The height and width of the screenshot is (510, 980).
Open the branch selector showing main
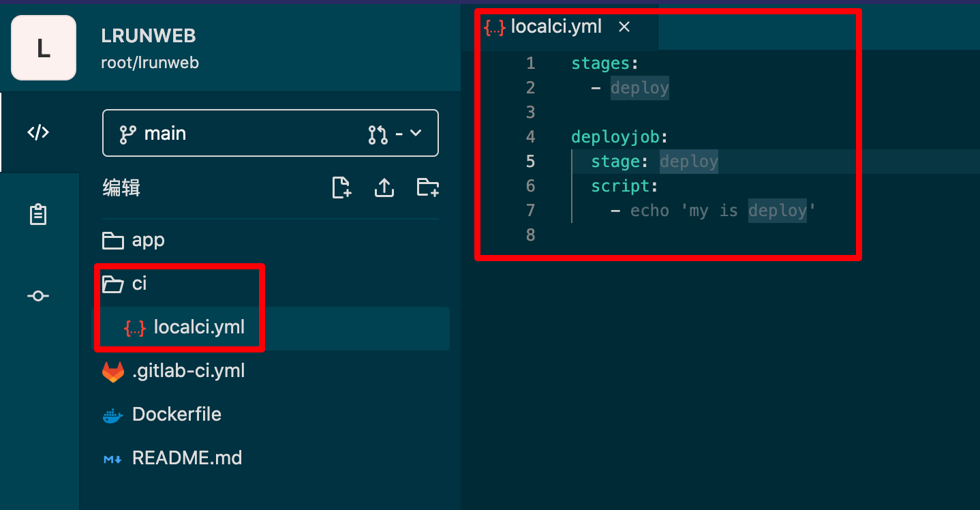(166, 132)
